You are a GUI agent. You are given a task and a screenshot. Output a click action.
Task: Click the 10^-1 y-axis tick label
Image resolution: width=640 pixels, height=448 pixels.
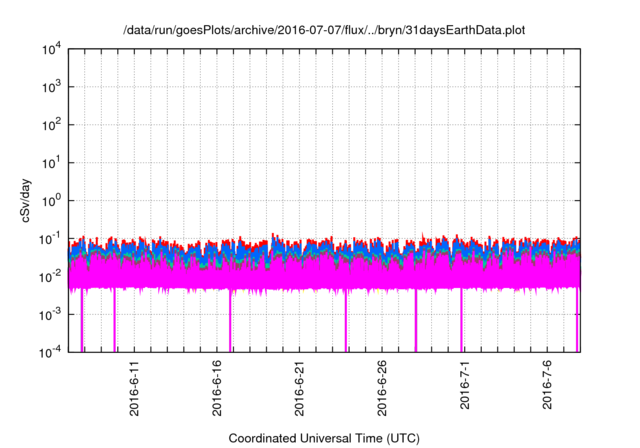tap(50, 239)
